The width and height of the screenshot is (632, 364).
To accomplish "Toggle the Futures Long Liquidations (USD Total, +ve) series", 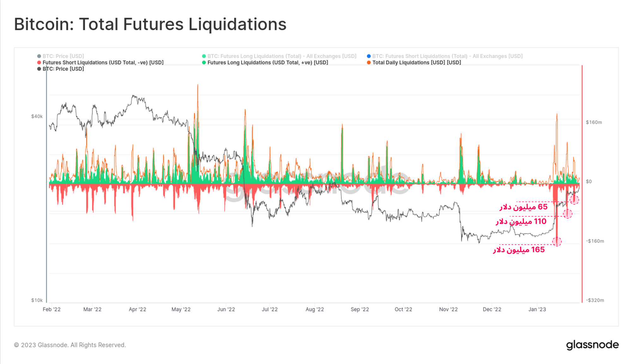I will (x=267, y=63).
